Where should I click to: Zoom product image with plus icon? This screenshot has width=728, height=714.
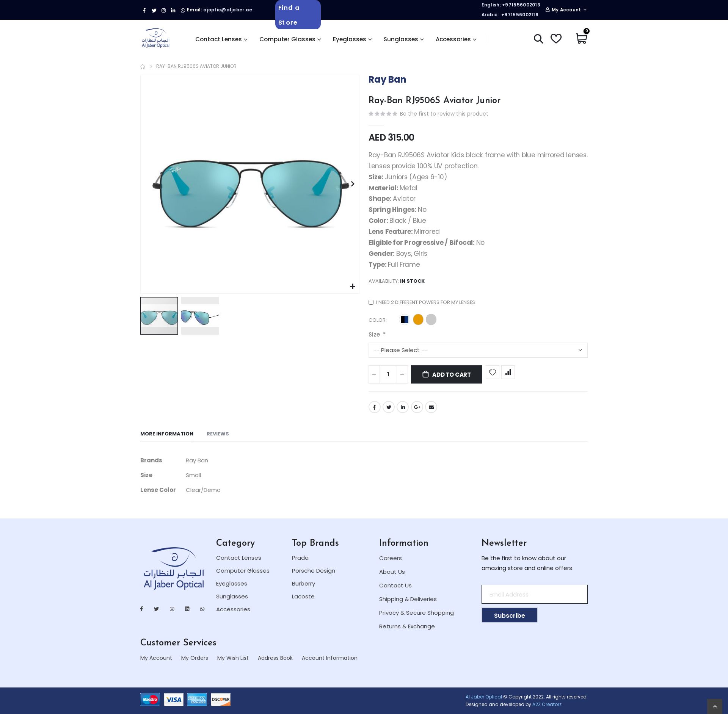[x=353, y=286]
